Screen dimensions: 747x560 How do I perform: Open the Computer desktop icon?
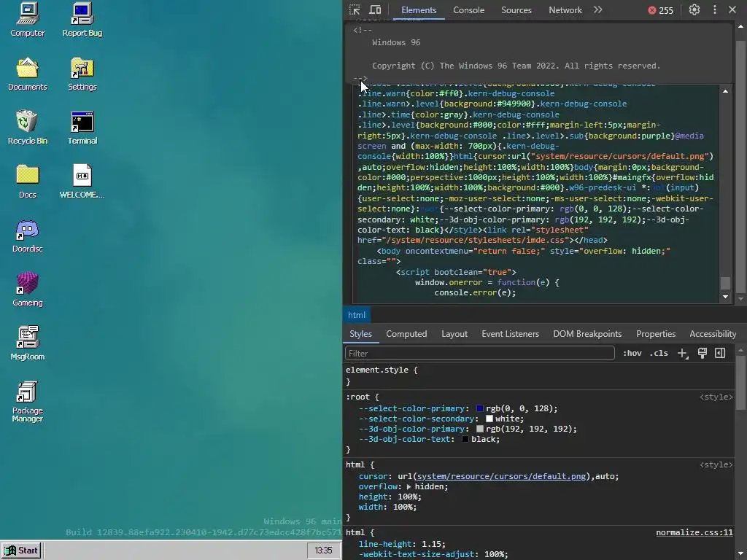(x=27, y=20)
